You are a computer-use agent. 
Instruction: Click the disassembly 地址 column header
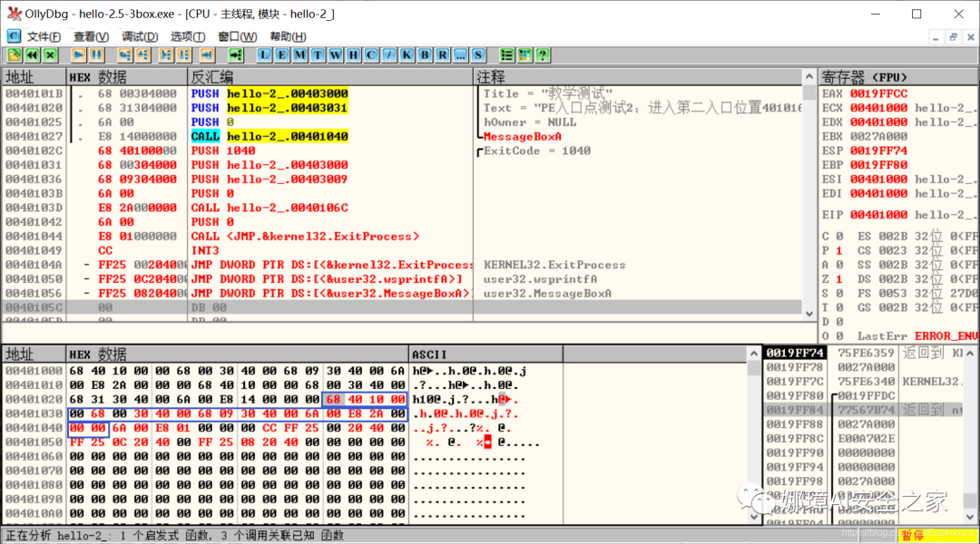(34, 77)
